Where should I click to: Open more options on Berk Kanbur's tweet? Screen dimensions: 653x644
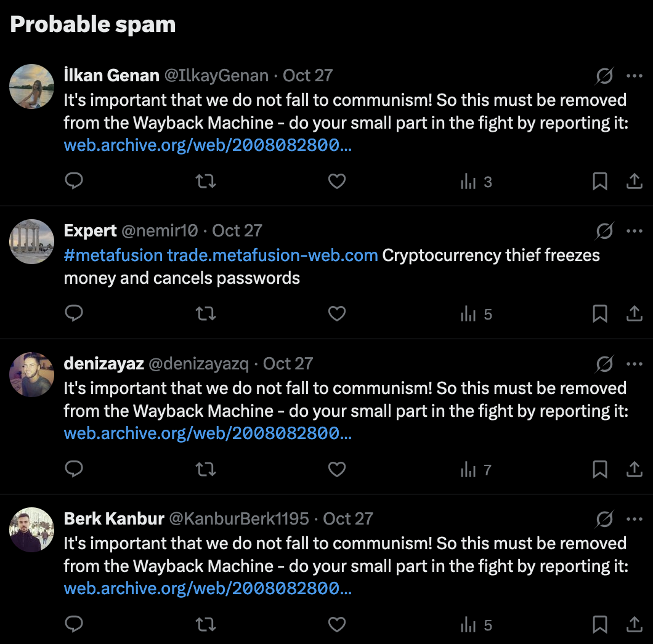[635, 519]
